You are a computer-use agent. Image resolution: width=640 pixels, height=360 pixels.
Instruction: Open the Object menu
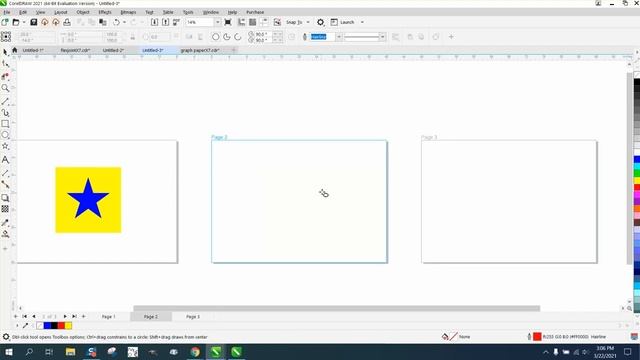pyautogui.click(x=83, y=12)
